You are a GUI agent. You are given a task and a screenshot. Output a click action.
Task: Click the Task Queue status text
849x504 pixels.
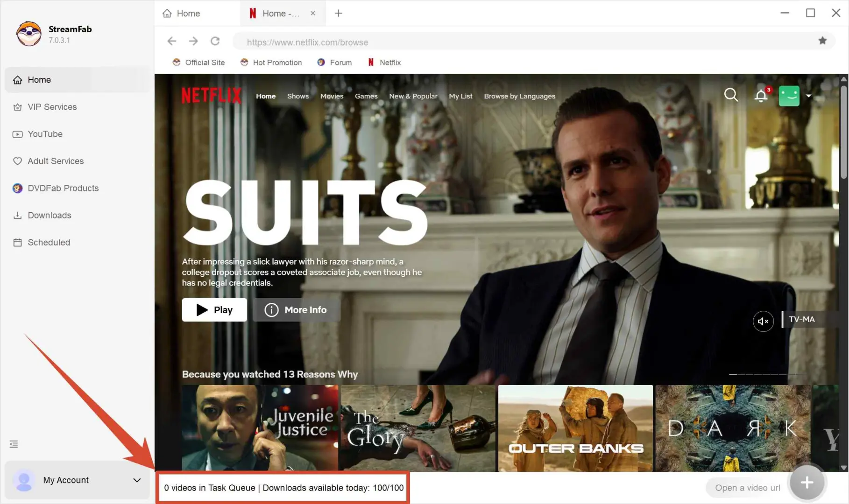point(284,488)
